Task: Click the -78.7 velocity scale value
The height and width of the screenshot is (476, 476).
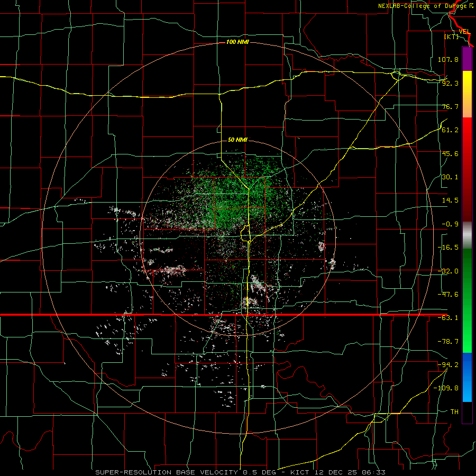Action: pyautogui.click(x=448, y=342)
